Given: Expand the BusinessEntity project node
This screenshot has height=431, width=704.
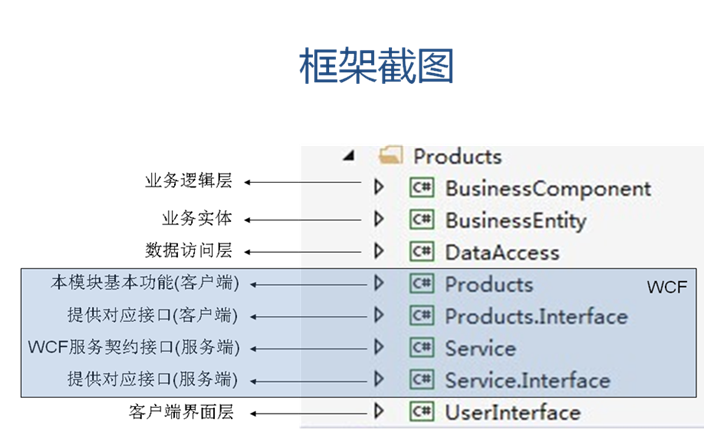Looking at the screenshot, I should click(x=379, y=219).
